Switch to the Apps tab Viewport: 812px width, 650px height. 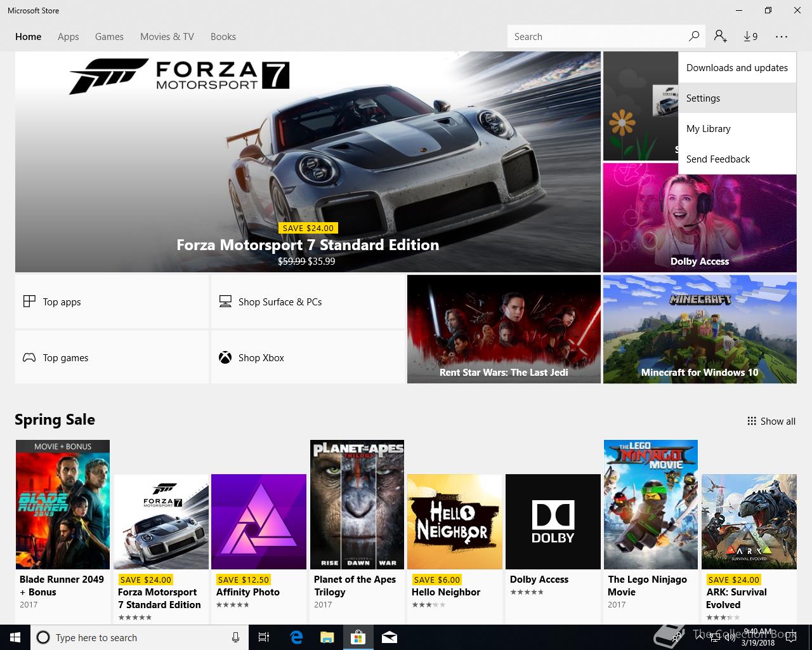point(69,37)
